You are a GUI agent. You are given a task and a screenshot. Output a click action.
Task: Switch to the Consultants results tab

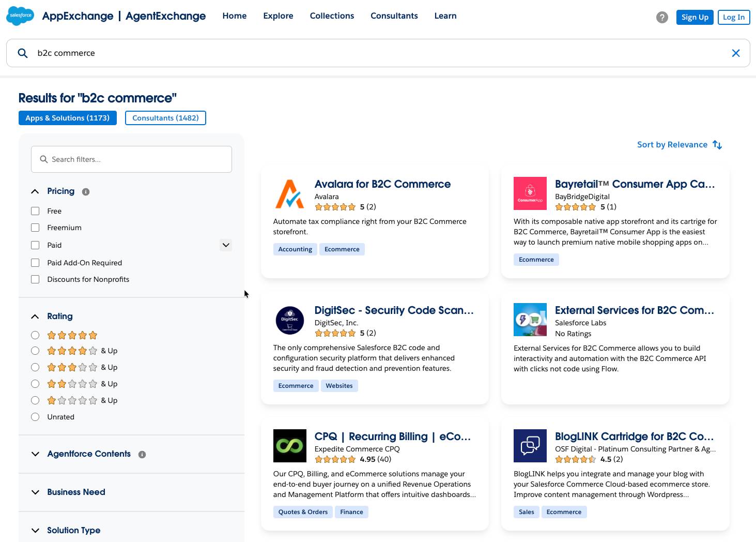click(x=165, y=118)
